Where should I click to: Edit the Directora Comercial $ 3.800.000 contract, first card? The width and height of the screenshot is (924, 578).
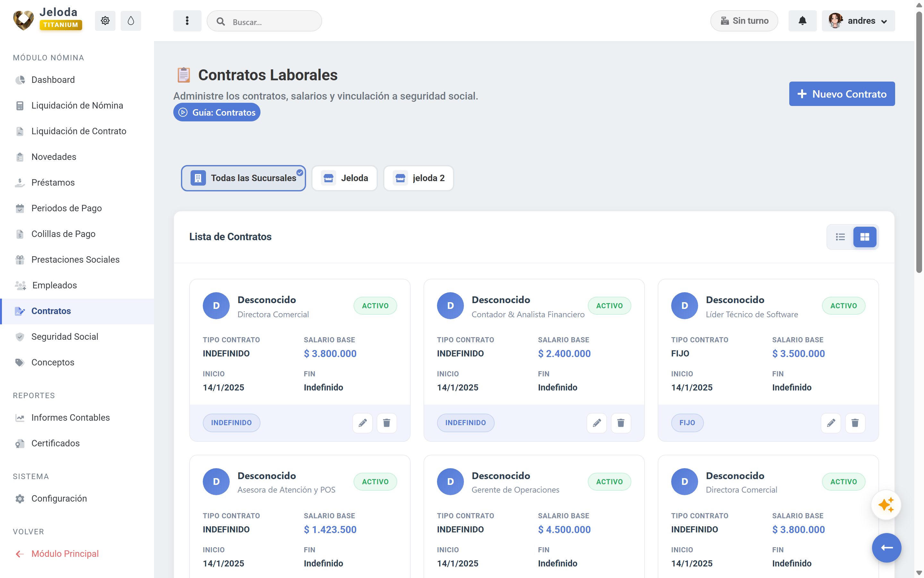[362, 423]
